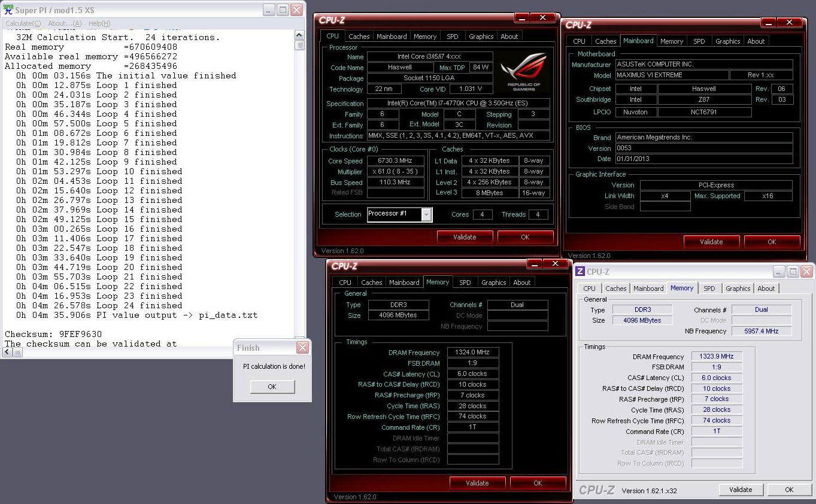Maximize the Super PI / mod1.5 XS window
The image size is (816, 504).
click(x=283, y=10)
